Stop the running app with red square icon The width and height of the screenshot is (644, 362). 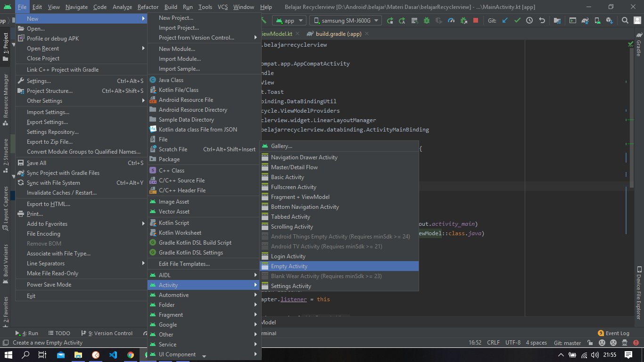(476, 20)
